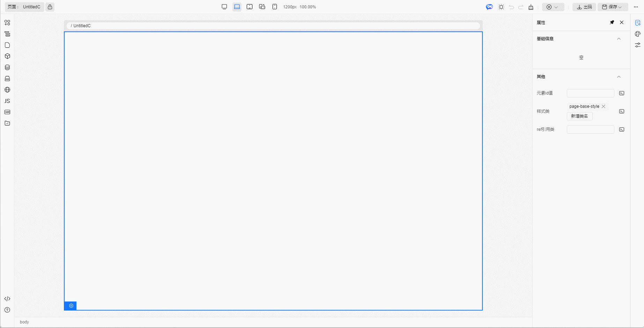
Task: Open the outline tree panel icon
Action: coord(7,34)
